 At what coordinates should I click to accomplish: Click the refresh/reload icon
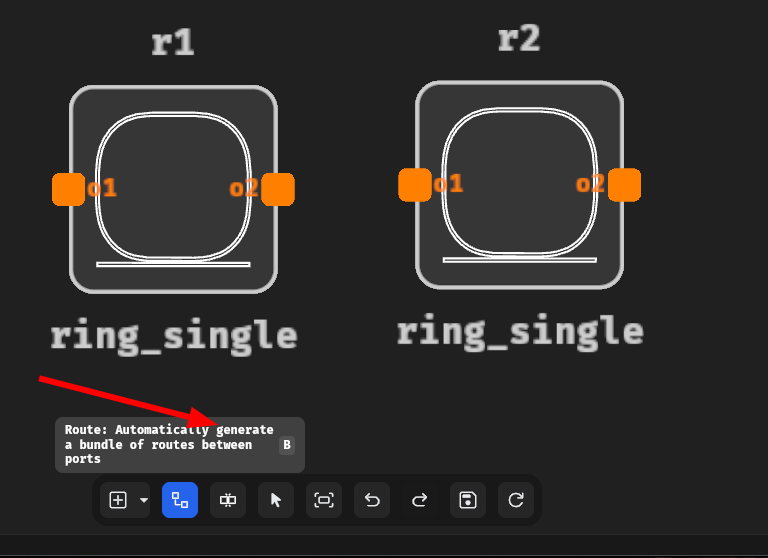tap(516, 500)
